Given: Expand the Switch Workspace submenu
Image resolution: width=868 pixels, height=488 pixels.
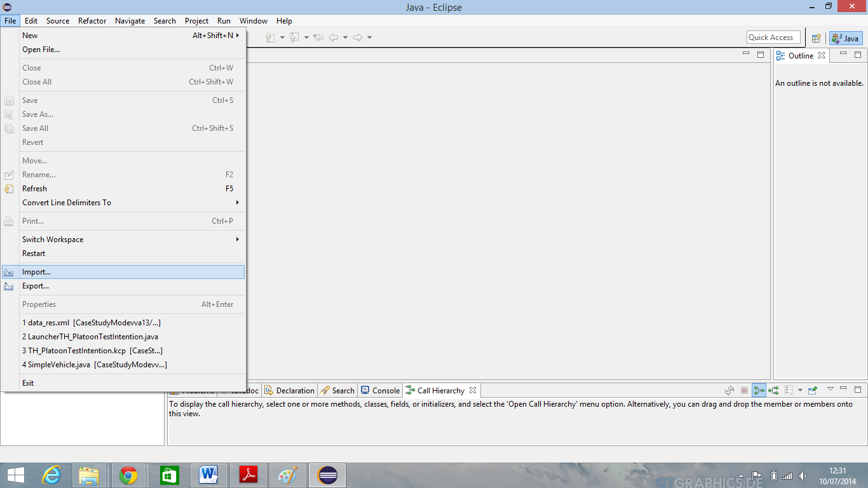Looking at the screenshot, I should (238, 240).
